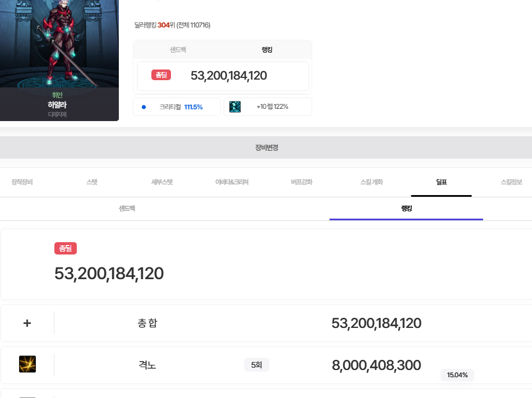Screen dimensions: 532x398
Task: Click the red 총딜 badge in the summary card
Action: click(161, 75)
